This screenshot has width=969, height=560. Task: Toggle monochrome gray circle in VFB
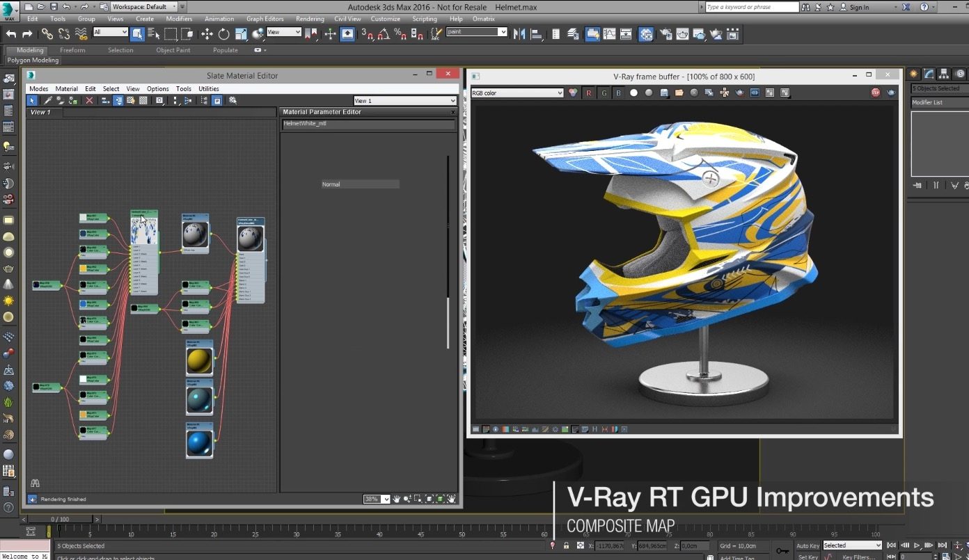coord(648,93)
